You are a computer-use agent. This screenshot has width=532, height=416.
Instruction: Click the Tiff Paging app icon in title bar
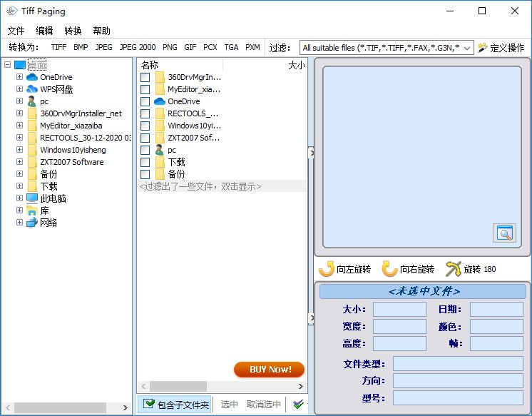[x=11, y=11]
